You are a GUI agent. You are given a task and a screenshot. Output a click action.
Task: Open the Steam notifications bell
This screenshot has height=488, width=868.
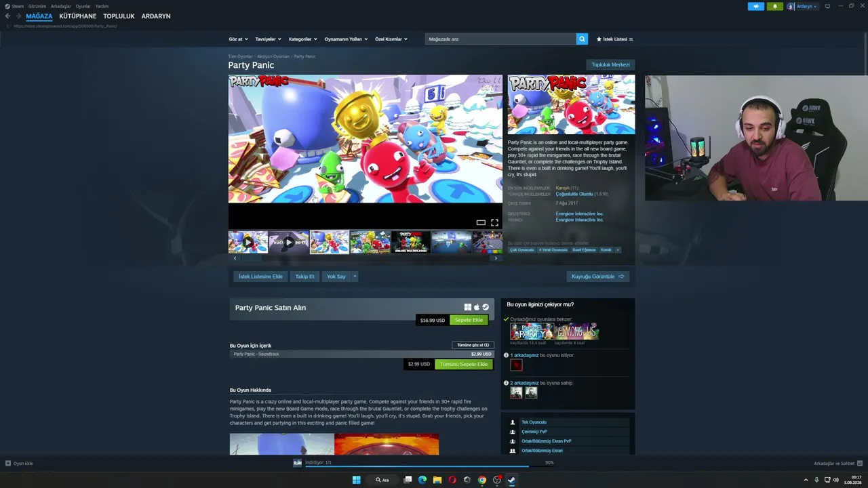click(x=775, y=6)
